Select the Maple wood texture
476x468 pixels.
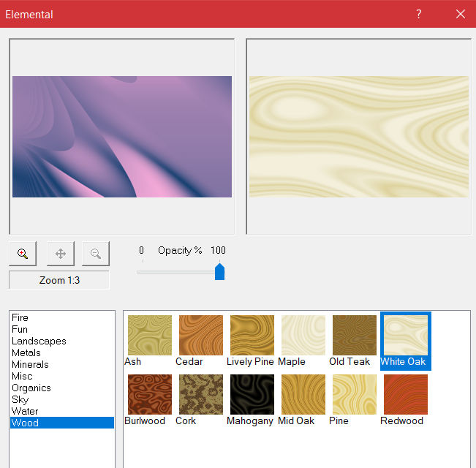pos(303,335)
